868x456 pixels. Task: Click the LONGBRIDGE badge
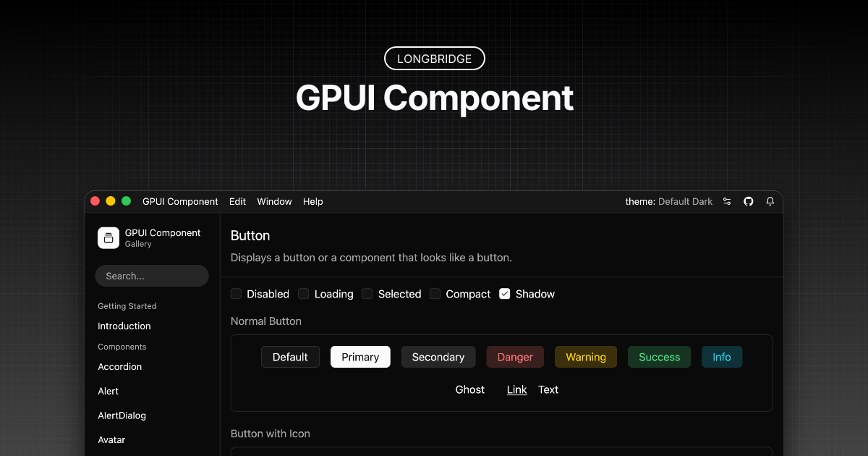pos(434,58)
